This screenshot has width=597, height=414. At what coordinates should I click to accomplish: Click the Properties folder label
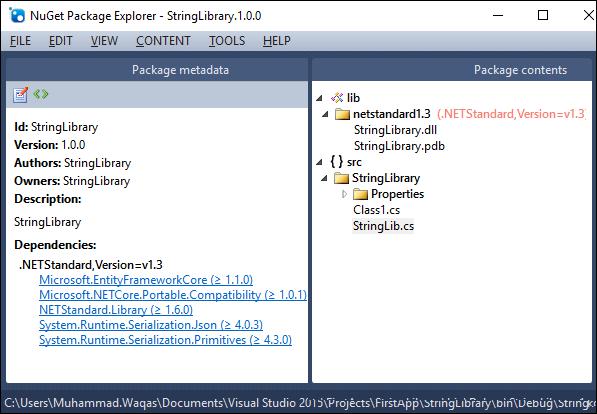(x=397, y=194)
